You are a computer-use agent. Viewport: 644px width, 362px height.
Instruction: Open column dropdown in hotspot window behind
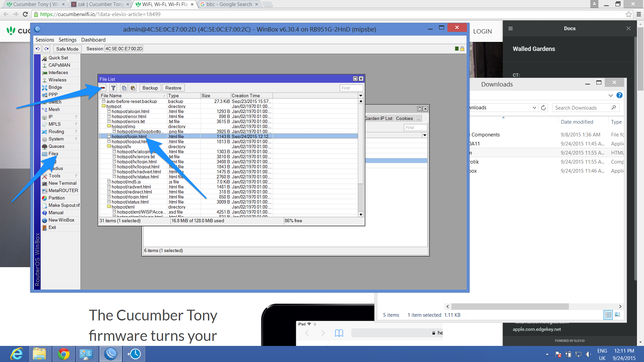click(x=425, y=135)
